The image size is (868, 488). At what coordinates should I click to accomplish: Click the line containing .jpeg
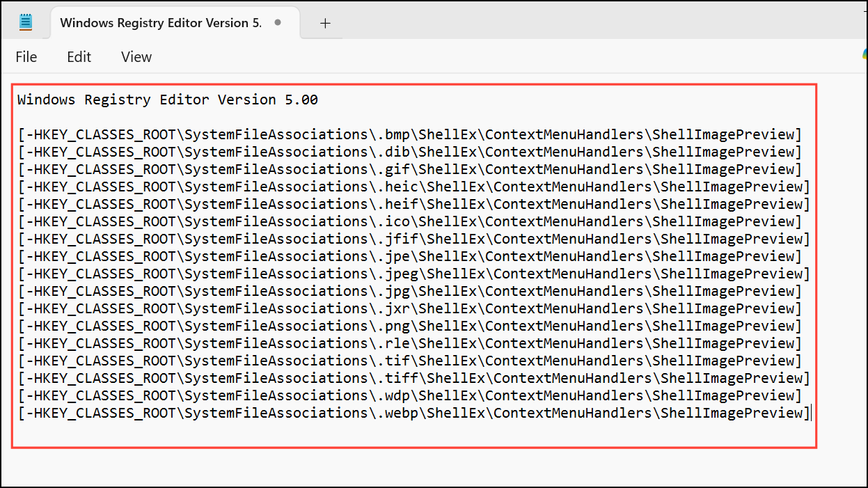point(414,274)
